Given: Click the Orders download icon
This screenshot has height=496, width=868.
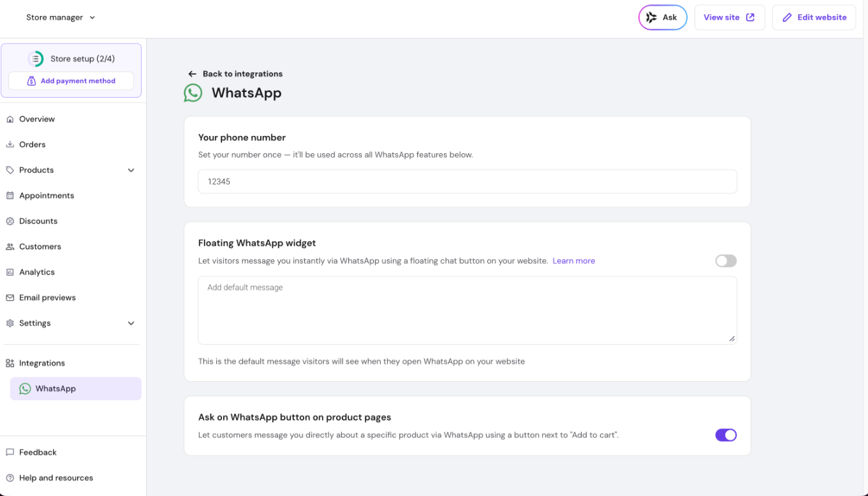Looking at the screenshot, I should [10, 145].
